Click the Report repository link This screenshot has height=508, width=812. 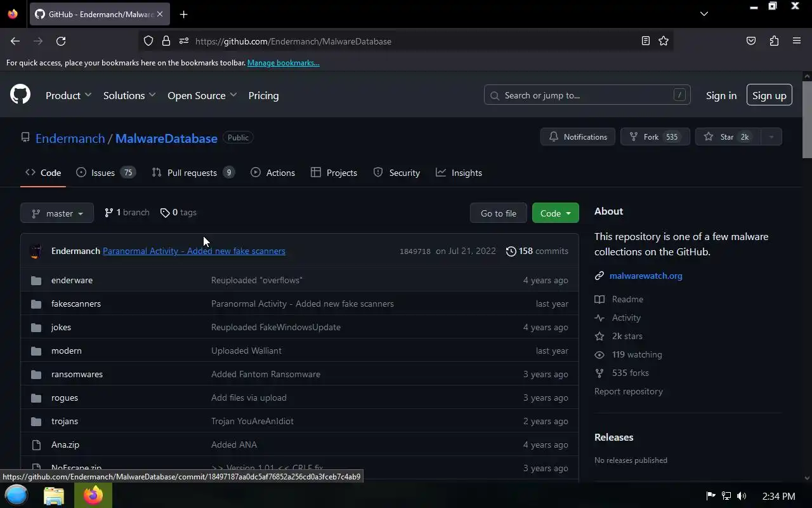(629, 392)
